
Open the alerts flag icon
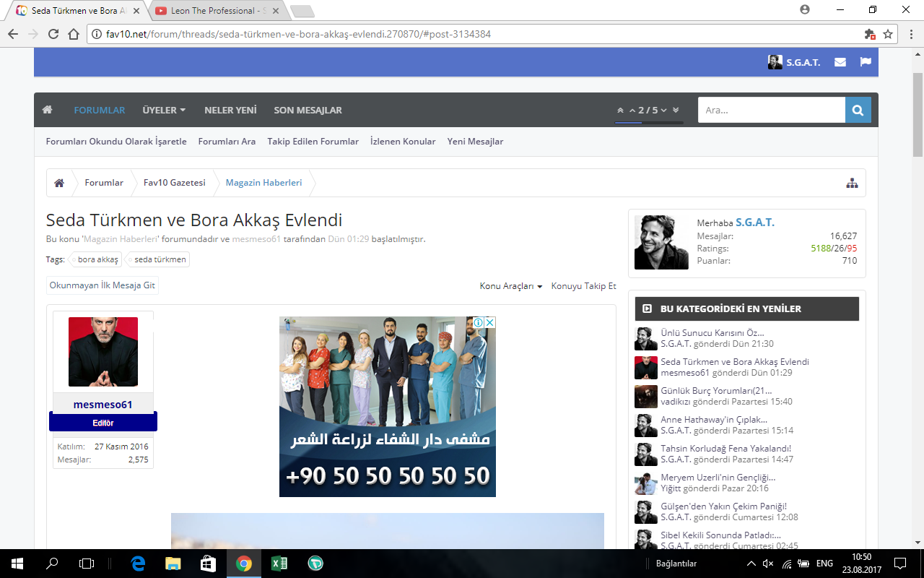tap(866, 62)
